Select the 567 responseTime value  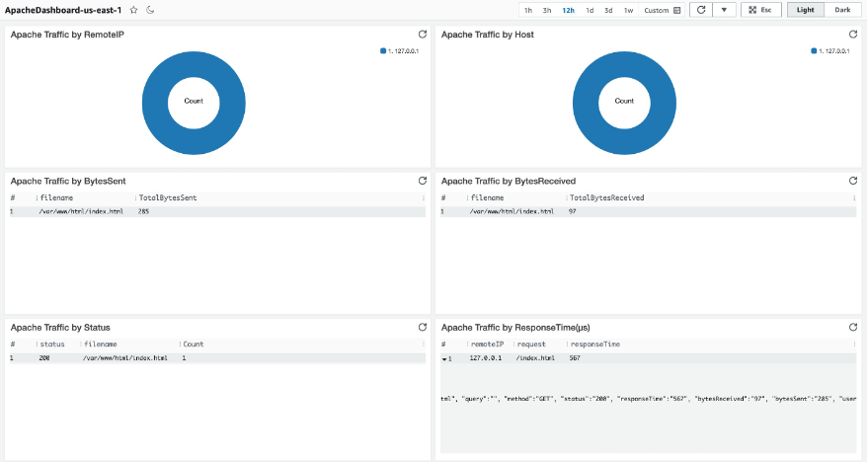[575, 358]
